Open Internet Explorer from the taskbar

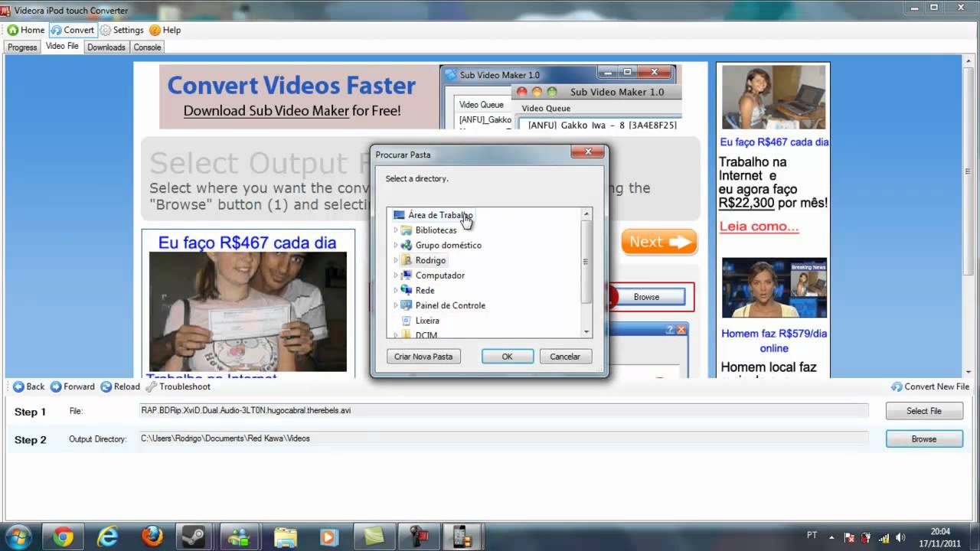point(107,537)
